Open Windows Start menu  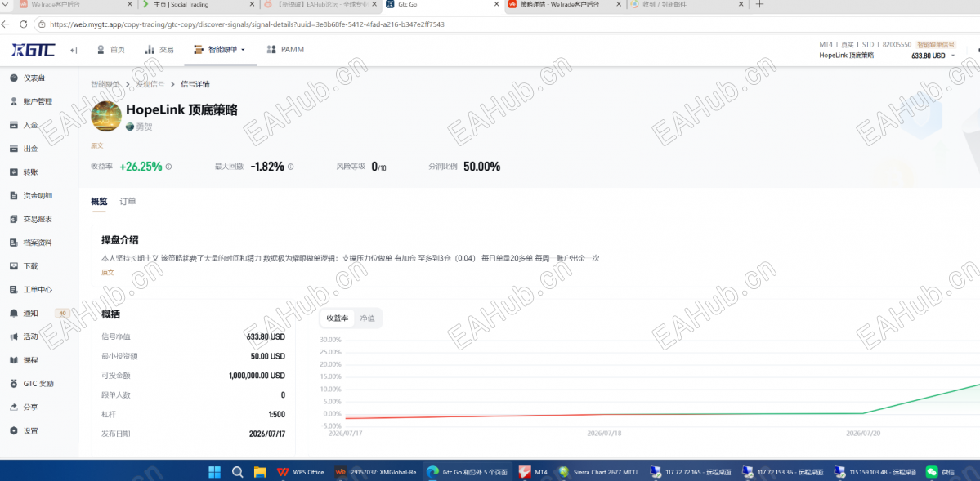click(x=214, y=472)
